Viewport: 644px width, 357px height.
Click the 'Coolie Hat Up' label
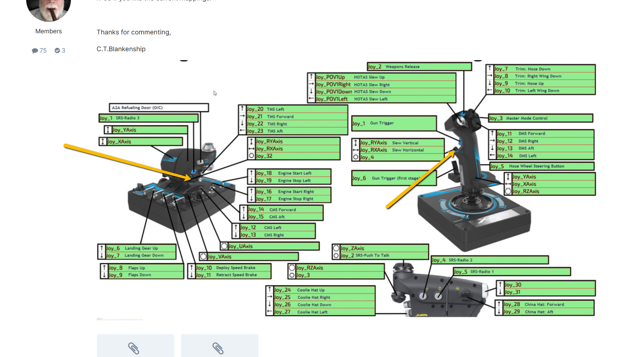tap(311, 290)
